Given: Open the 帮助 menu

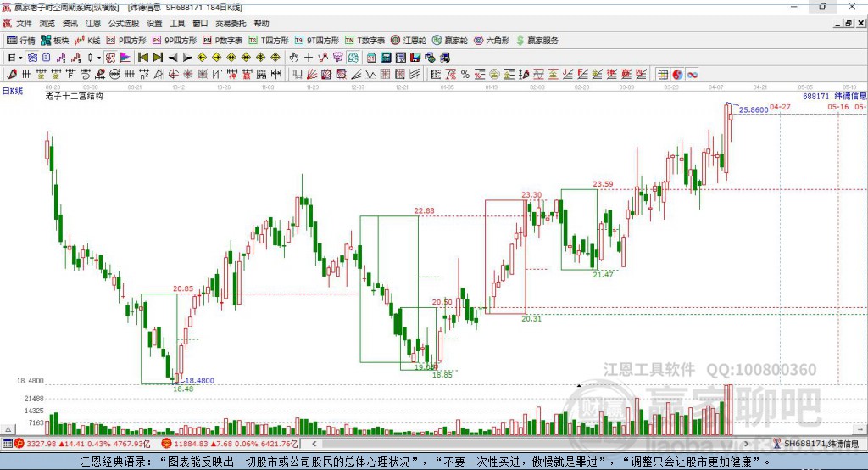Looking at the screenshot, I should tap(261, 23).
